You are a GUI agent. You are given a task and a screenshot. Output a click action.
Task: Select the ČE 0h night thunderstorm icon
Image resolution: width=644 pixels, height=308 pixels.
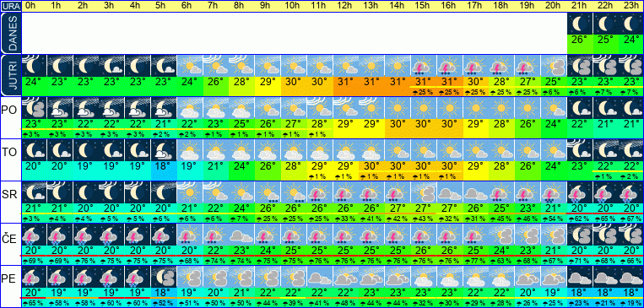(x=34, y=234)
